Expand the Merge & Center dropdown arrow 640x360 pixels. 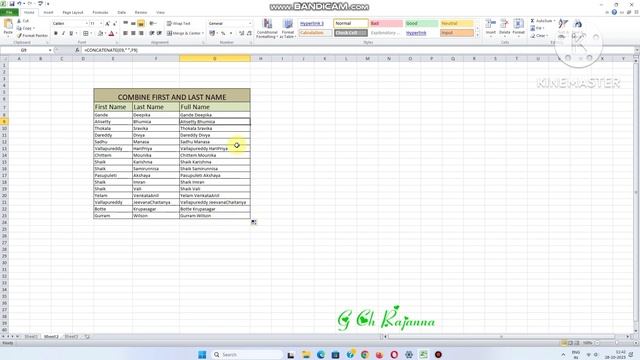pyautogui.click(x=203, y=33)
